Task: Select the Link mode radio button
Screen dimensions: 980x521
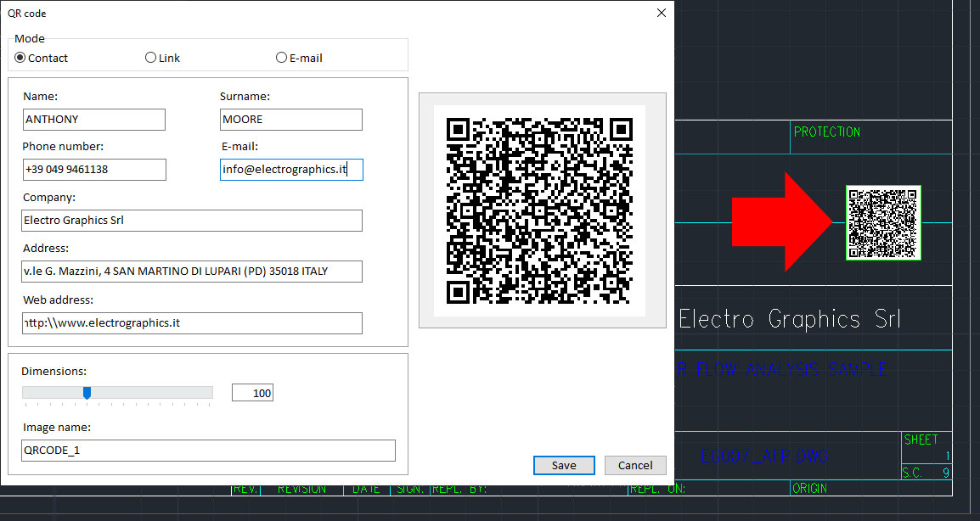Action: pos(150,58)
